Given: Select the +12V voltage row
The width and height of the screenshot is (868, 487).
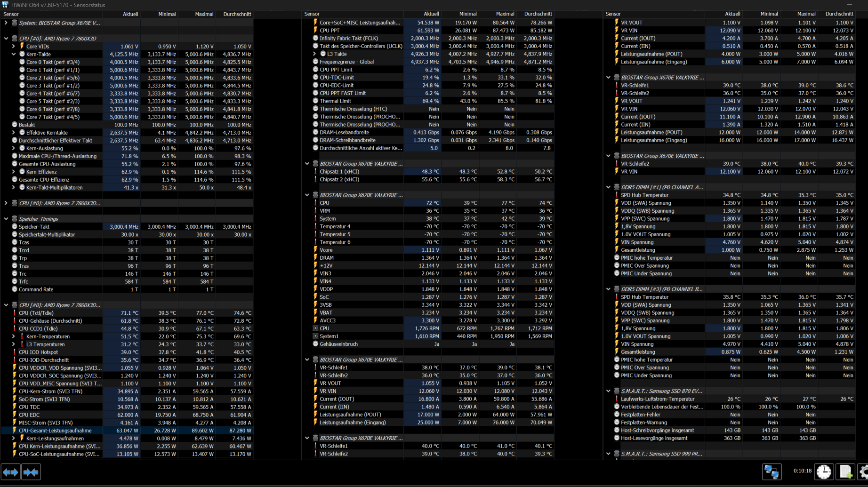Looking at the screenshot, I should pyautogui.click(x=428, y=265).
